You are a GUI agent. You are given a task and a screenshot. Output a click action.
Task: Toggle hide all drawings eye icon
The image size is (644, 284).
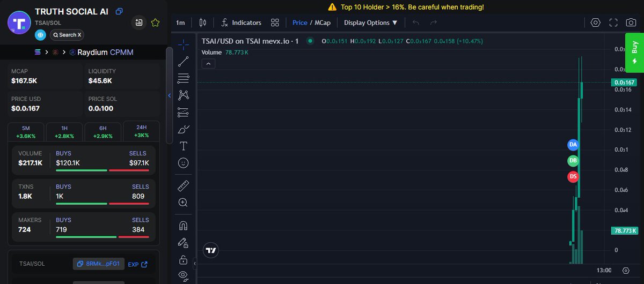pyautogui.click(x=183, y=276)
